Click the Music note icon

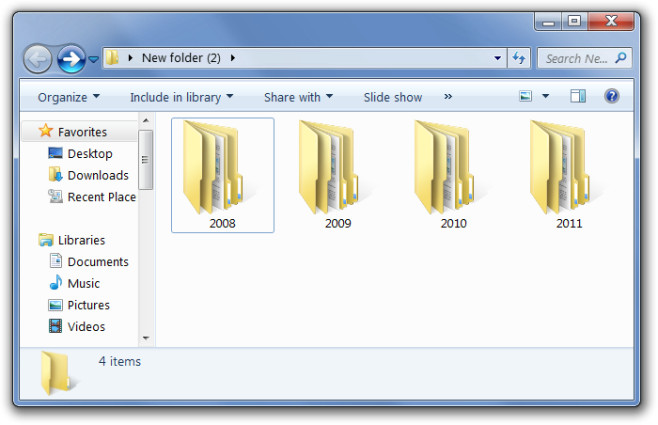click(x=55, y=283)
